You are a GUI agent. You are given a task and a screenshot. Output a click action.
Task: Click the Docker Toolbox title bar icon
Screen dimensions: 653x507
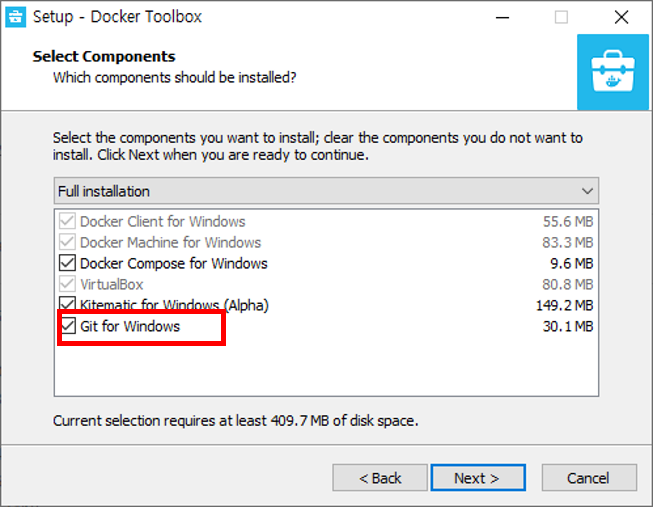coord(16,17)
